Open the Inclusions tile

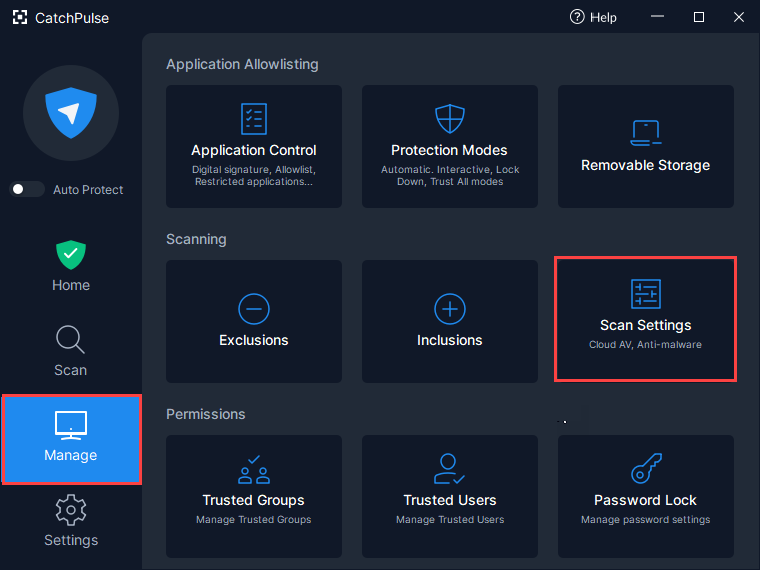point(450,321)
